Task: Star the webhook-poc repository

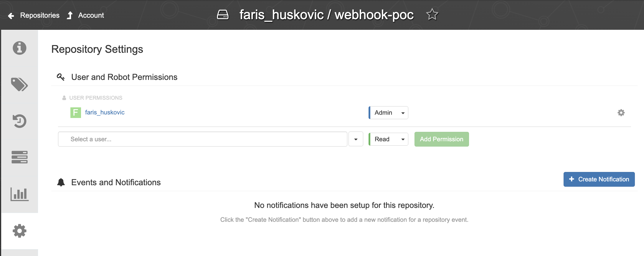Action: point(432,14)
